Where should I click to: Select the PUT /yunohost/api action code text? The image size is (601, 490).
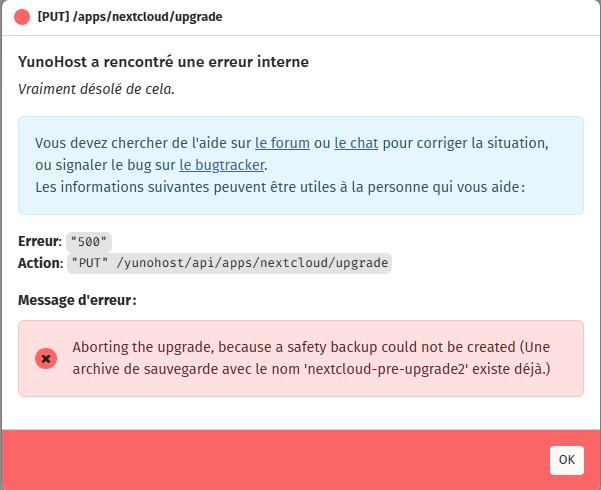point(229,263)
